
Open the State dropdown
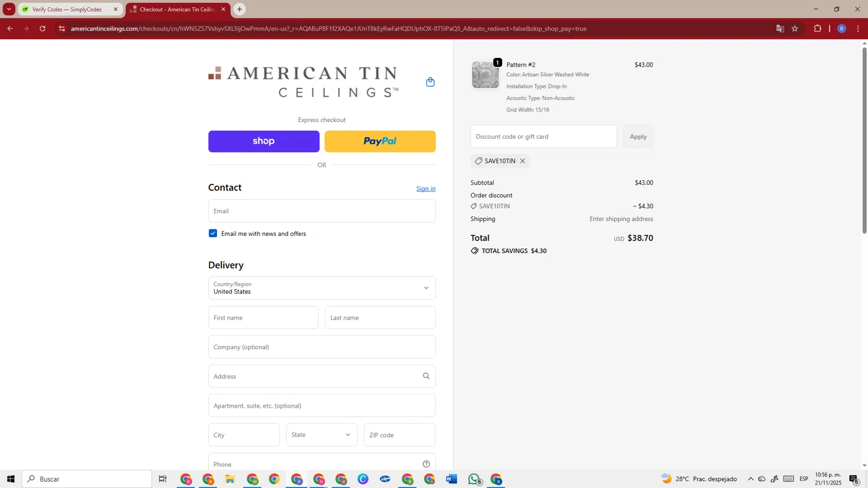coord(322,435)
